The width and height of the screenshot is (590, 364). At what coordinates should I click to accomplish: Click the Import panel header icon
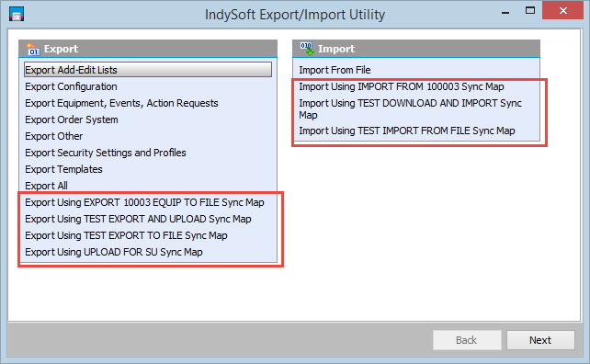point(307,49)
